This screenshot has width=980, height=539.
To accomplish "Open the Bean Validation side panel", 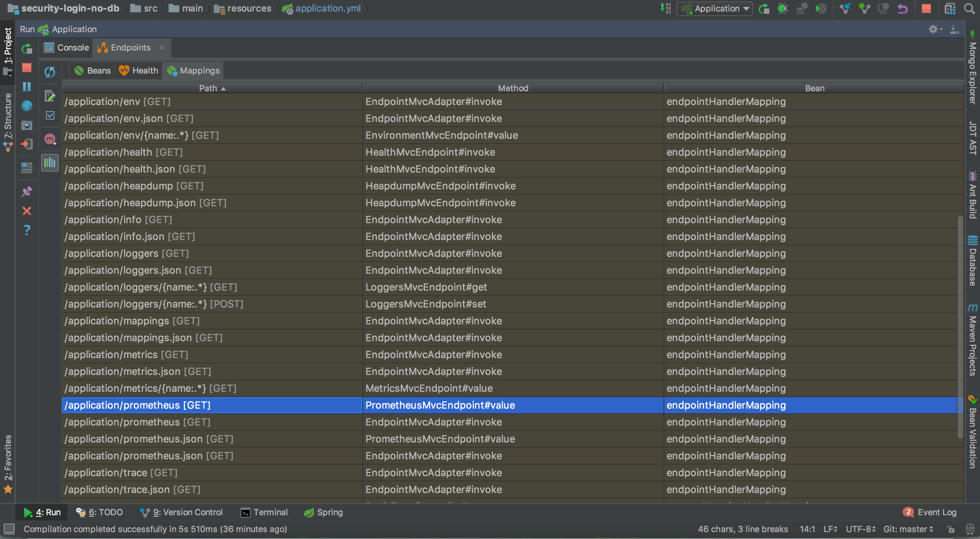I will click(972, 432).
